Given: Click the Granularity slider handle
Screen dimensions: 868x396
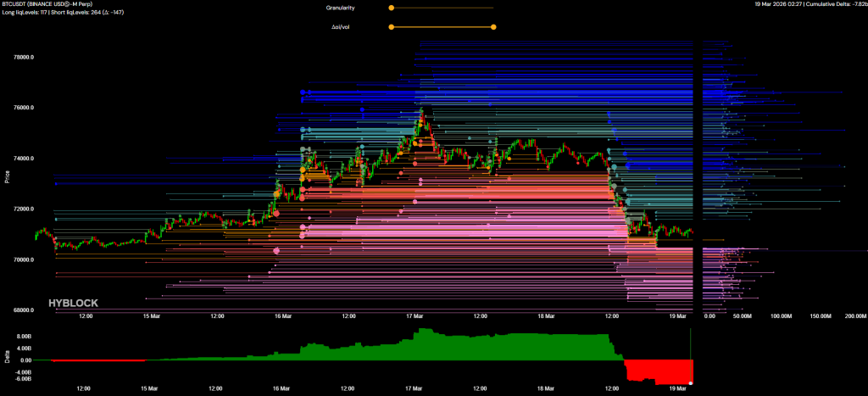Looking at the screenshot, I should 391,8.
